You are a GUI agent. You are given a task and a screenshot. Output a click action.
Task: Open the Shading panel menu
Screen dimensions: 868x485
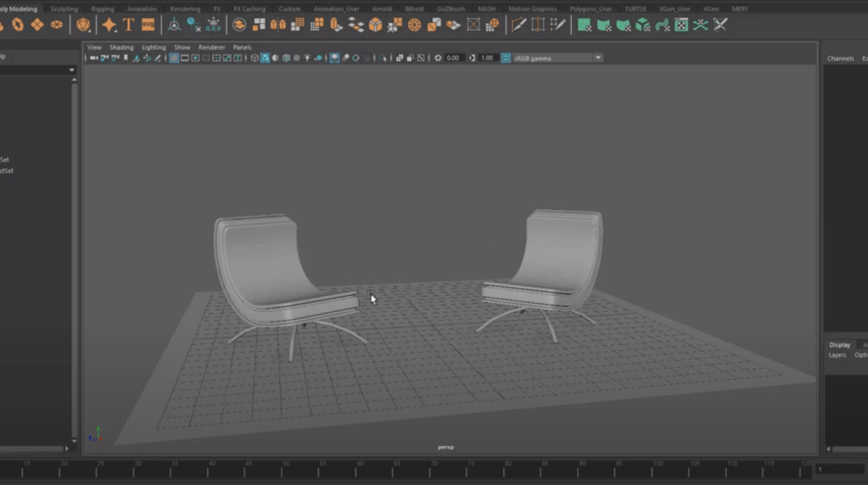(121, 47)
